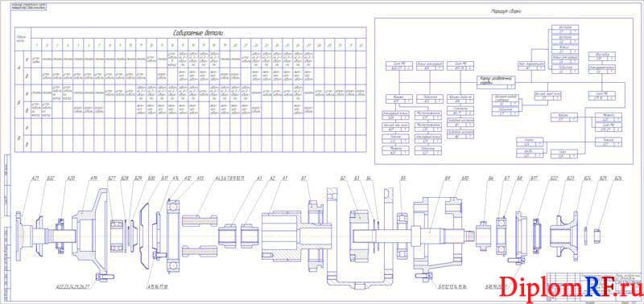Click the central 'Корпус раздаточной коробки' box

[495, 82]
